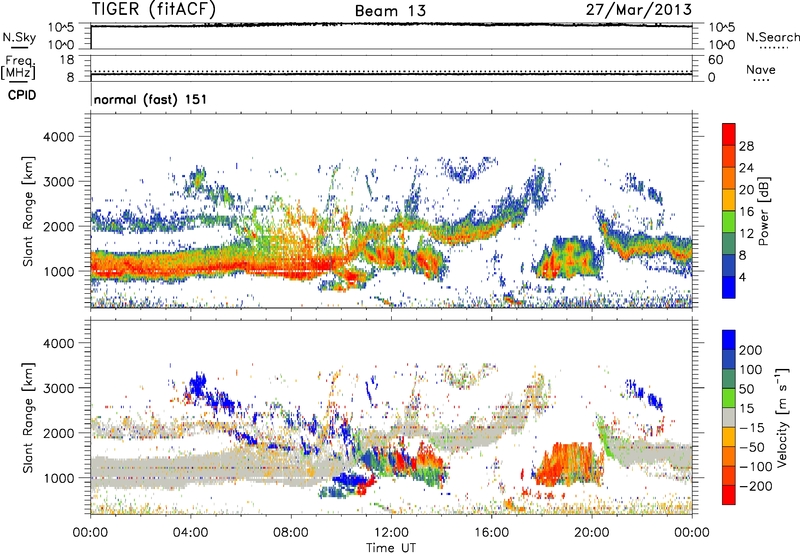800x554 pixels.
Task: Click the 'Power [dB]' colorbar label
Action: click(764, 211)
